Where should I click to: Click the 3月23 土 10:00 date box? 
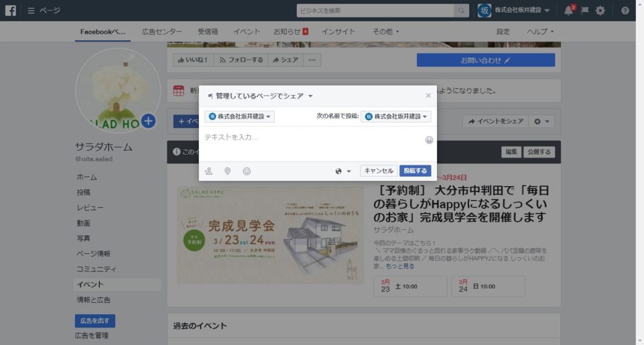410,287
